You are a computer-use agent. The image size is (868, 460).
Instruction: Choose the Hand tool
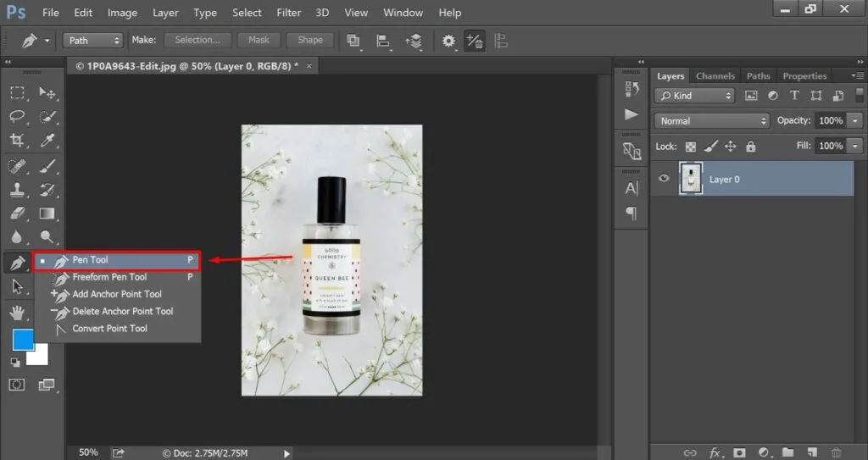tap(17, 313)
